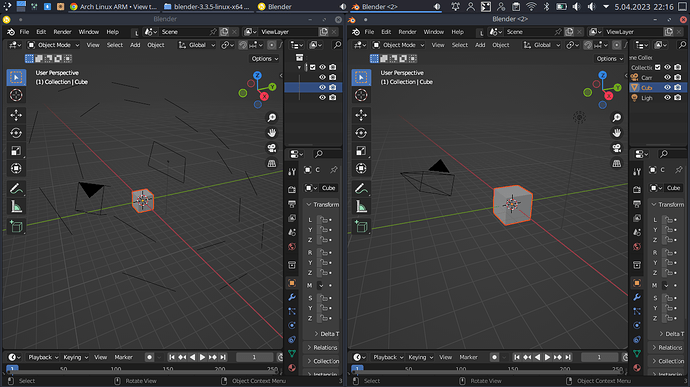
Task: Open Object Mode dropdown in Blender <2> window
Action: coord(398,45)
